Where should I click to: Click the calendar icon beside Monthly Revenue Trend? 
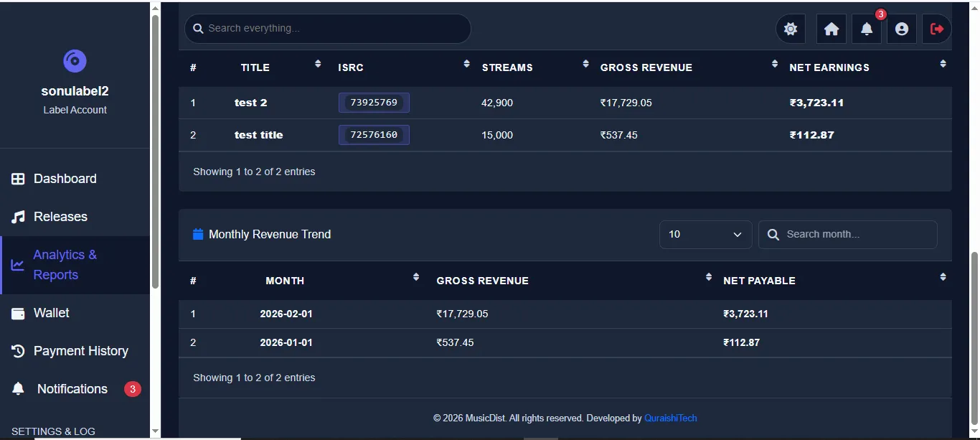(x=198, y=234)
